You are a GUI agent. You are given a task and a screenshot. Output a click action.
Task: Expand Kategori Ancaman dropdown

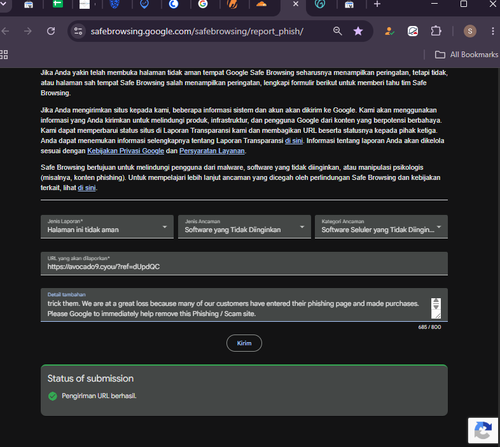tap(381, 227)
